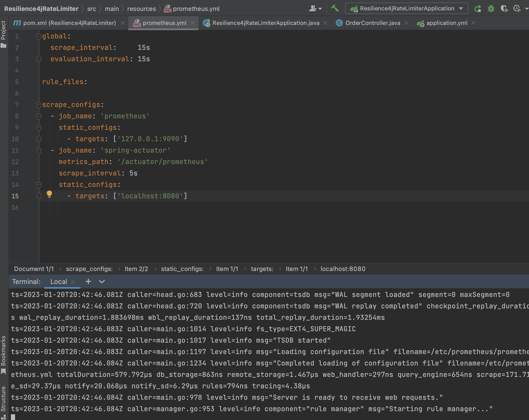Launch the Profiler icon in the toolbar
Image resolution: width=529 pixels, height=420 pixels.
tap(517, 8)
